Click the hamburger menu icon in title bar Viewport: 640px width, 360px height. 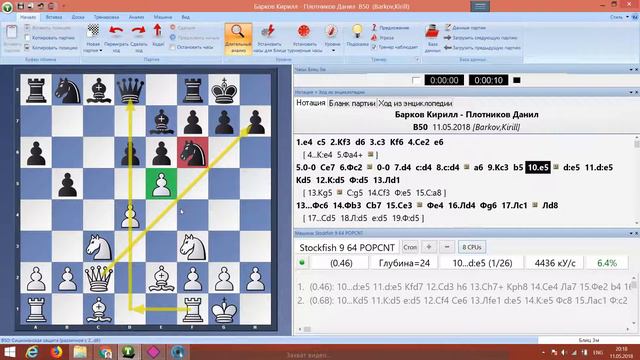coord(480,6)
